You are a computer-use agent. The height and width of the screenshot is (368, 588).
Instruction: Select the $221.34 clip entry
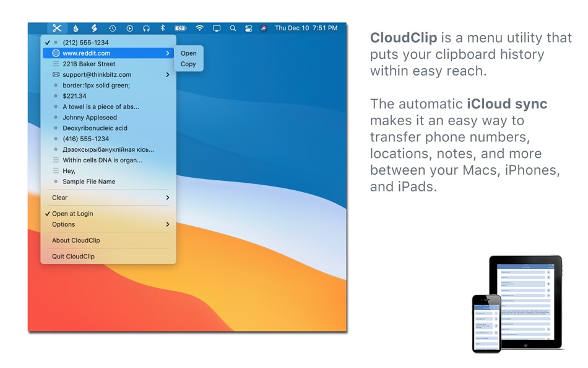coord(108,96)
